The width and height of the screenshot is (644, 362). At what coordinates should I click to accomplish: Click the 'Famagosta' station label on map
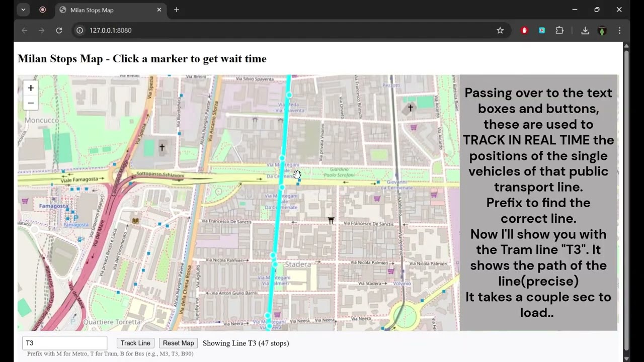click(53, 206)
